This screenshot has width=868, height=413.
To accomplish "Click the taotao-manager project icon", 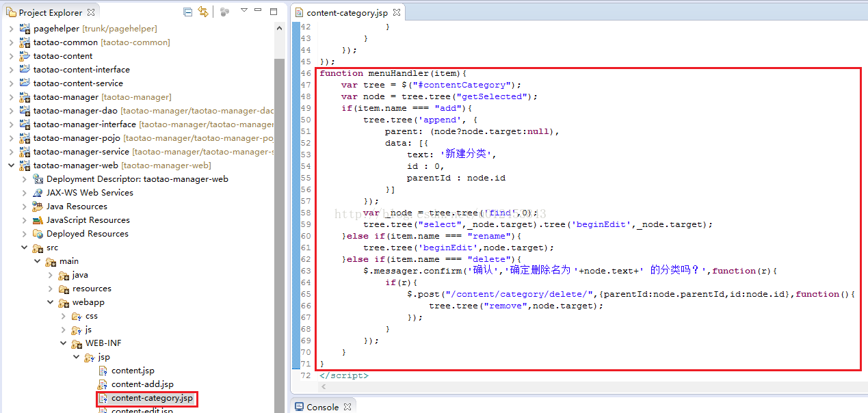I will tap(25, 97).
